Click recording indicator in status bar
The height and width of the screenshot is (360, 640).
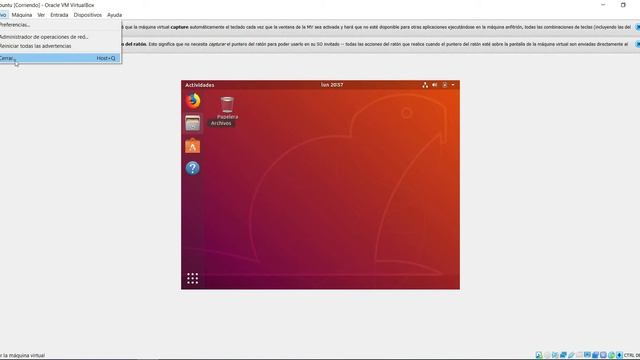point(595,355)
